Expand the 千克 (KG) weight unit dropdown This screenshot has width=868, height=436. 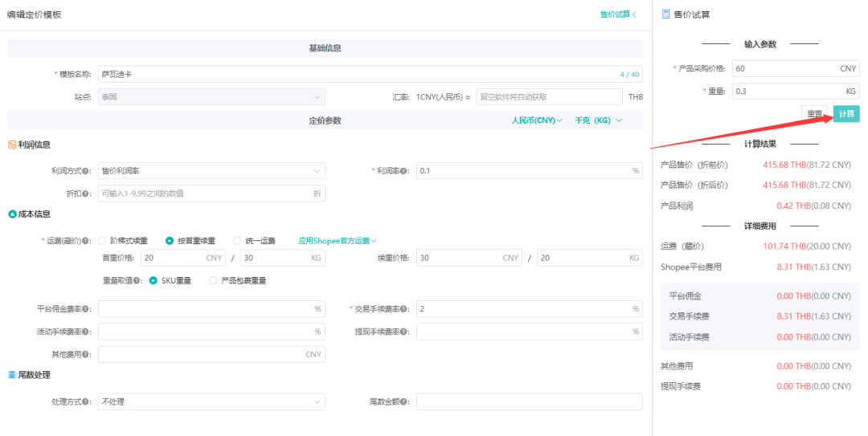click(598, 120)
